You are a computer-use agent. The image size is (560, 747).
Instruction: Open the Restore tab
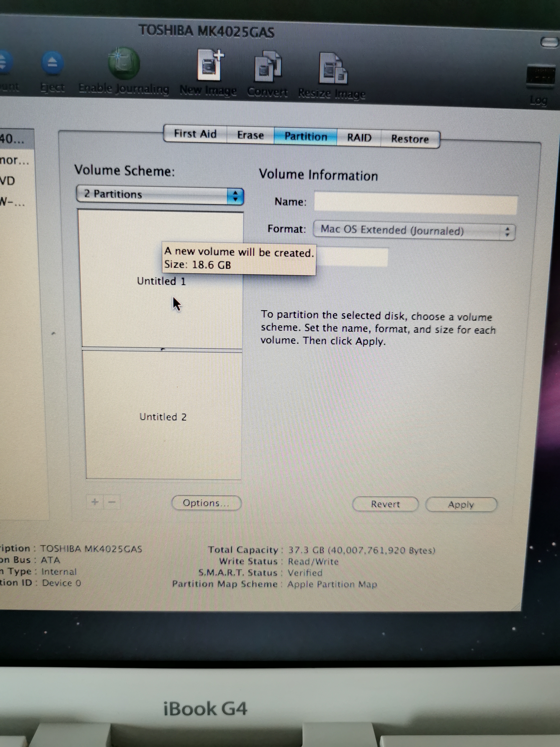click(x=410, y=139)
